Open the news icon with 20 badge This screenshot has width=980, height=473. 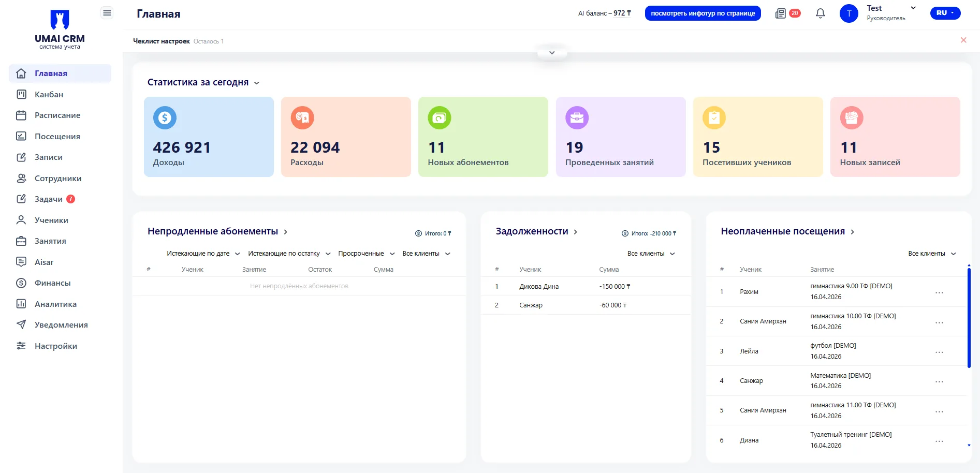point(781,13)
